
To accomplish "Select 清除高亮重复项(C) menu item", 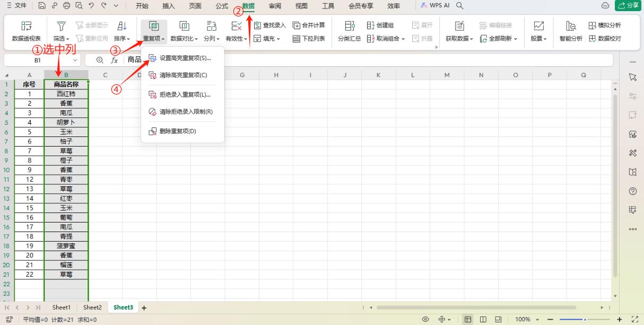I will point(182,75).
